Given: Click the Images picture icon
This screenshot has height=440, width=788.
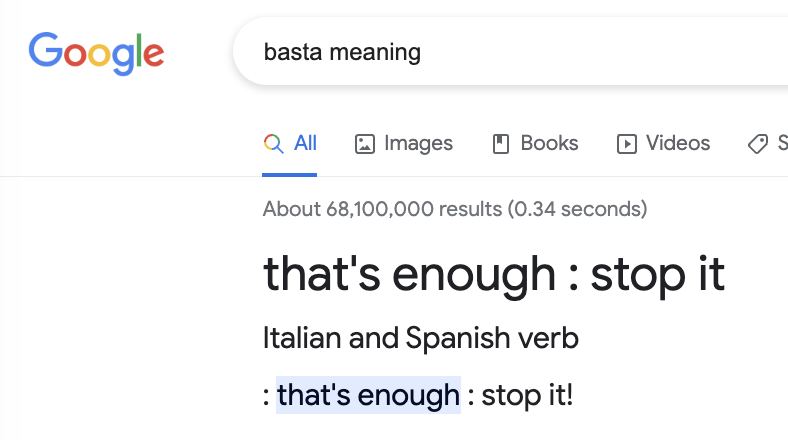Looking at the screenshot, I should [x=365, y=144].
